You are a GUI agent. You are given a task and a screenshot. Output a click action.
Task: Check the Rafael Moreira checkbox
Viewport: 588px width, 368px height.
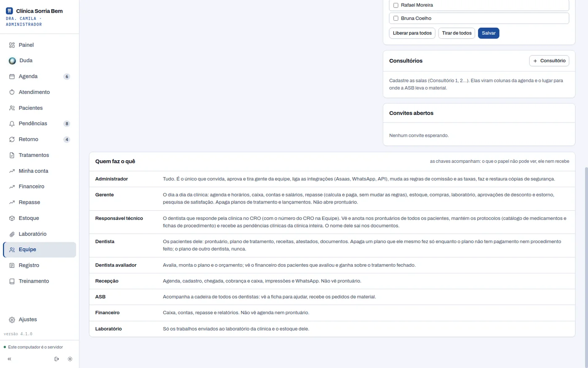(x=396, y=5)
